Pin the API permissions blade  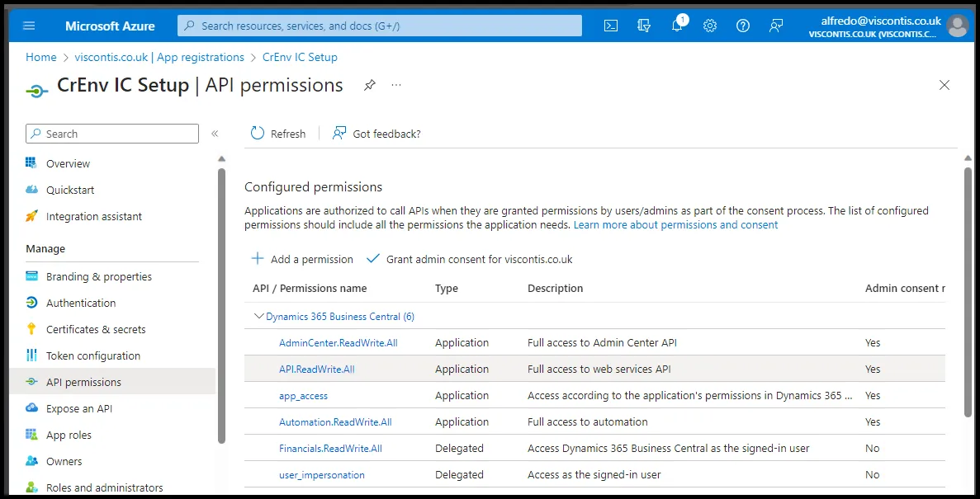coord(370,86)
